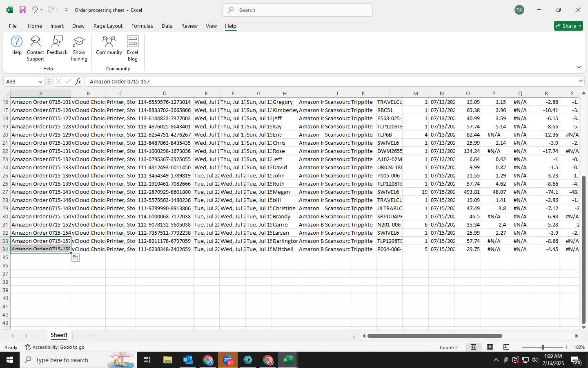Click Accessibility: Good to go status

(x=55, y=347)
